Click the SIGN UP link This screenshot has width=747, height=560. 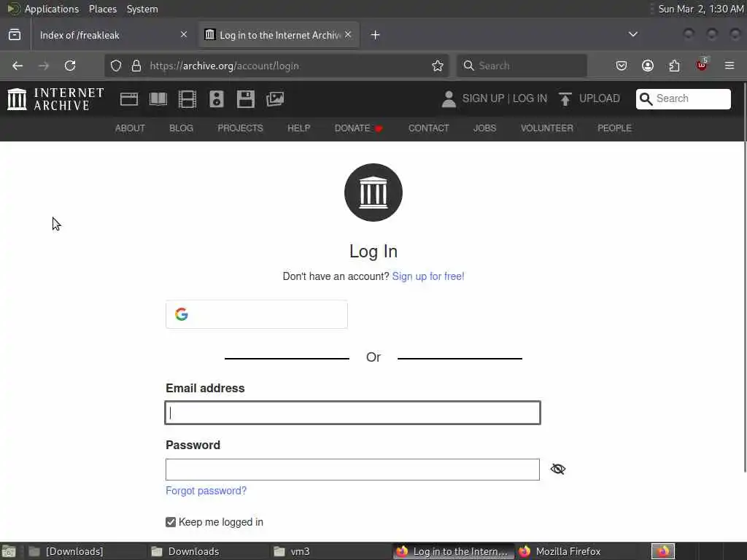(x=483, y=98)
